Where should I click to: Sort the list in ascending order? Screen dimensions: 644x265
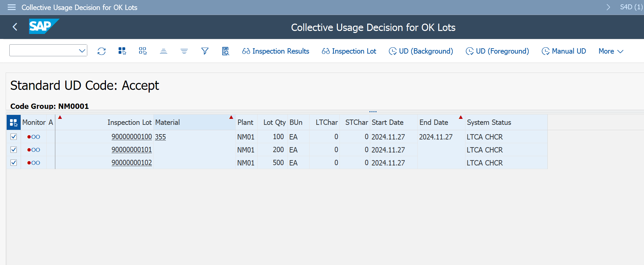click(x=164, y=51)
